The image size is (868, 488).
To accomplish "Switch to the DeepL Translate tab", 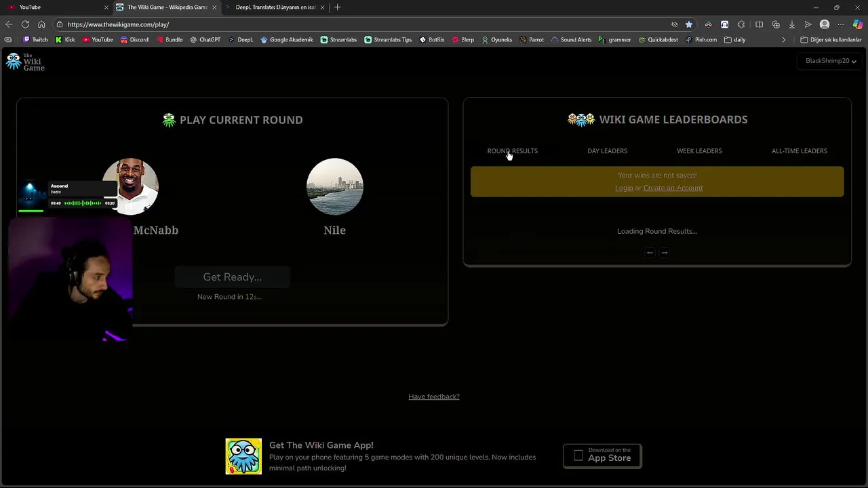I will click(x=275, y=7).
